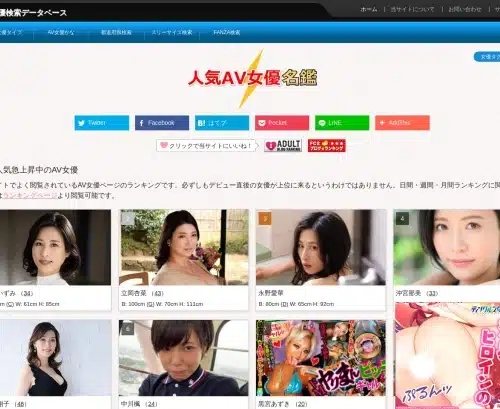
Task: Click the 人気AV女優名鑑 logo banner
Action: (x=252, y=79)
